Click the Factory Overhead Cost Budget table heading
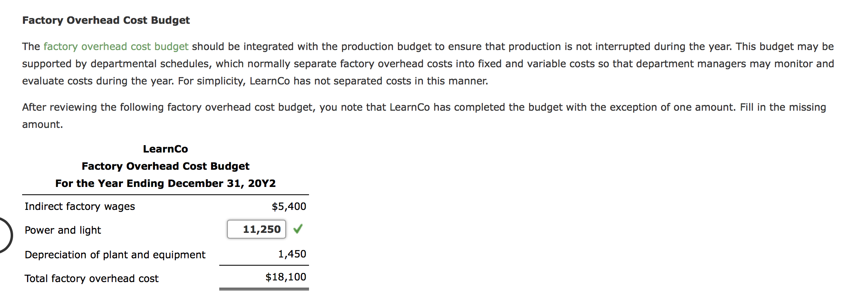 point(166,166)
